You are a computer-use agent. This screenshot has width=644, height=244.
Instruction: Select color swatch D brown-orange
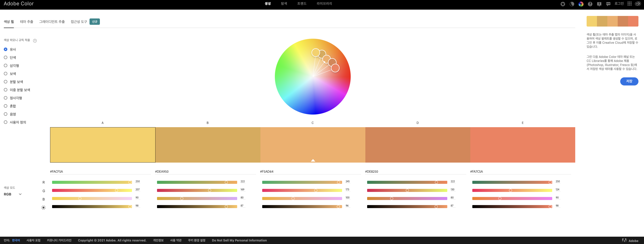[x=418, y=145]
